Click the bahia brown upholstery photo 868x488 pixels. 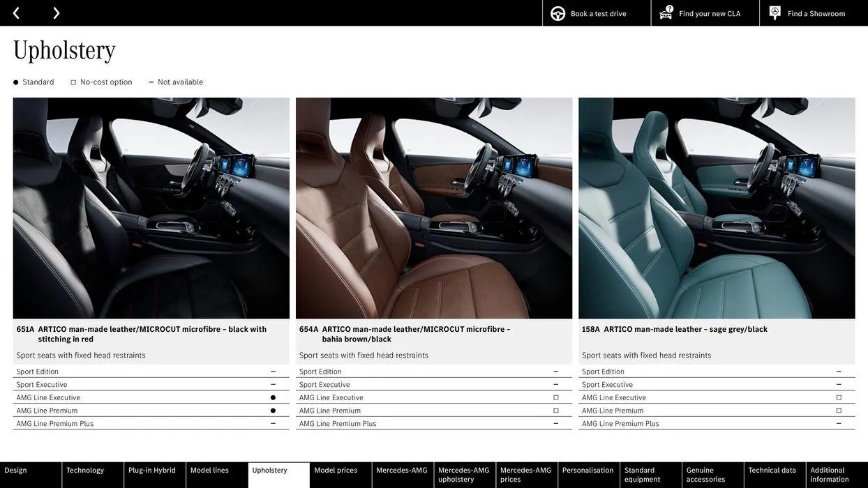[434, 208]
